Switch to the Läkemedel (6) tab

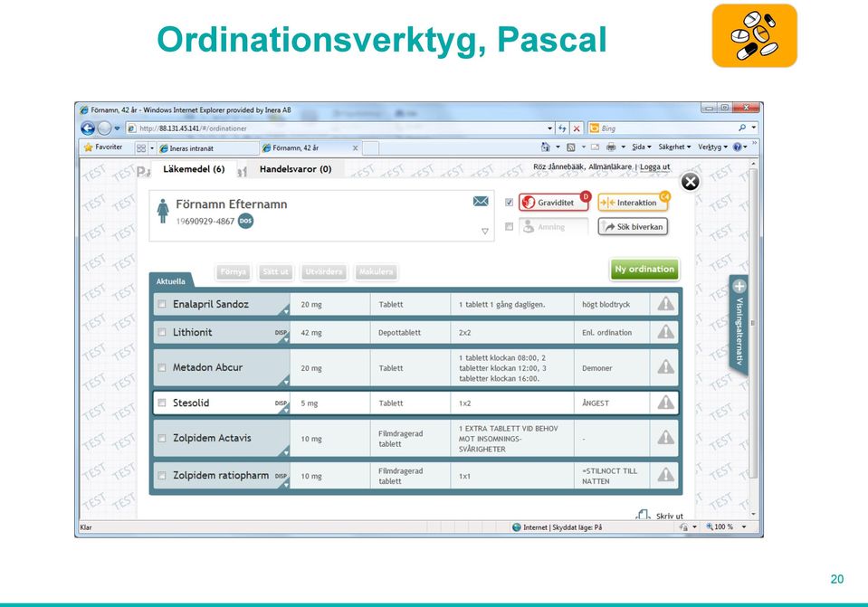point(194,169)
